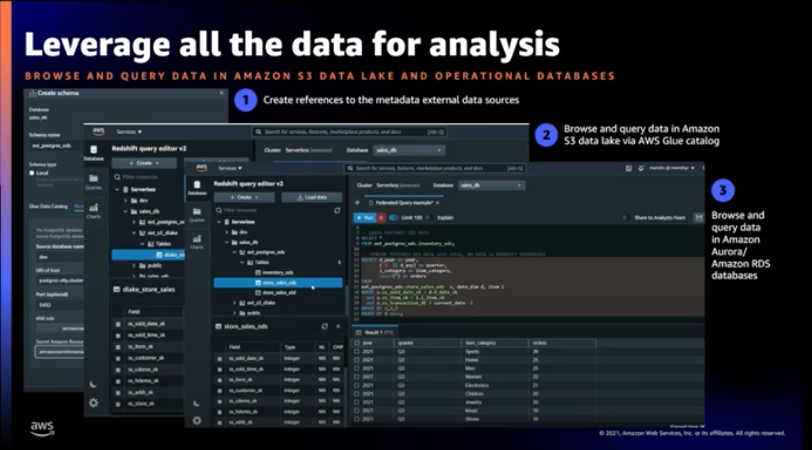Expand the dev database in the front tree
Screen dimensions: 812x450
[x=227, y=232]
